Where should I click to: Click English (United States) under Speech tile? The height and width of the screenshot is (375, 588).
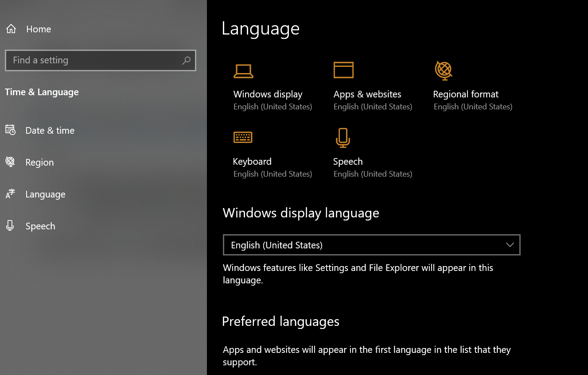pos(373,174)
